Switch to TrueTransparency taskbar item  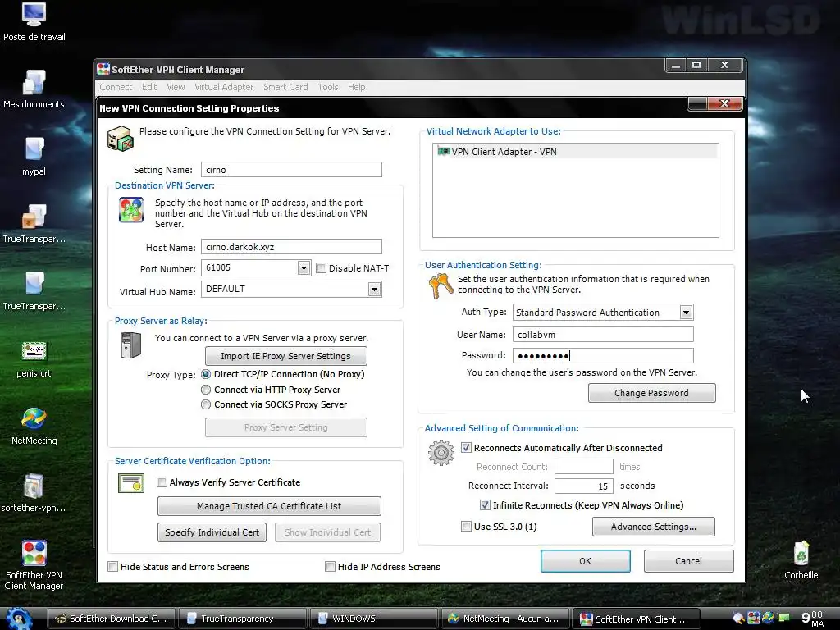[x=242, y=619]
